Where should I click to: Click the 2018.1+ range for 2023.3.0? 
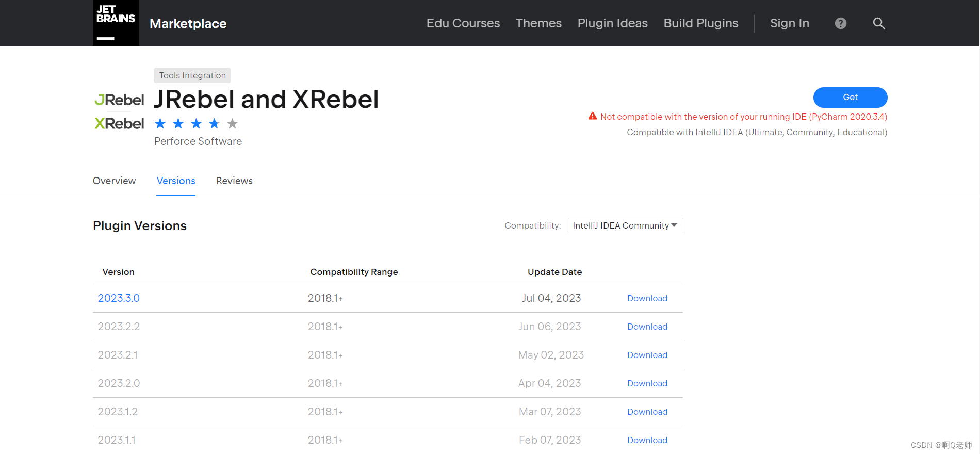pyautogui.click(x=325, y=298)
